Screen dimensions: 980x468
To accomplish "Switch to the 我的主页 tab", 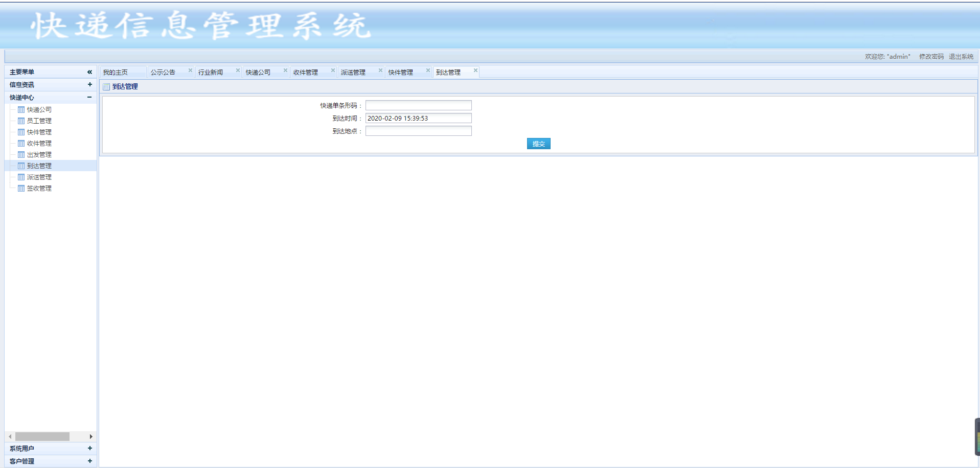I will [x=116, y=73].
